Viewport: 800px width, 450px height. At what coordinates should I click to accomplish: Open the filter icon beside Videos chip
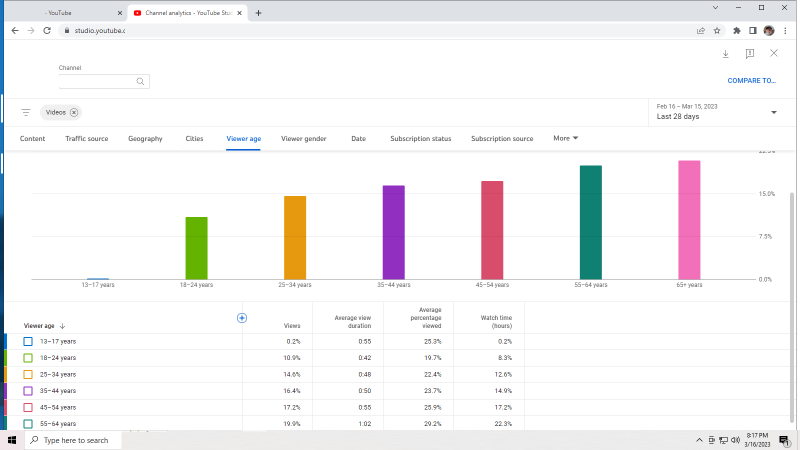[26, 113]
